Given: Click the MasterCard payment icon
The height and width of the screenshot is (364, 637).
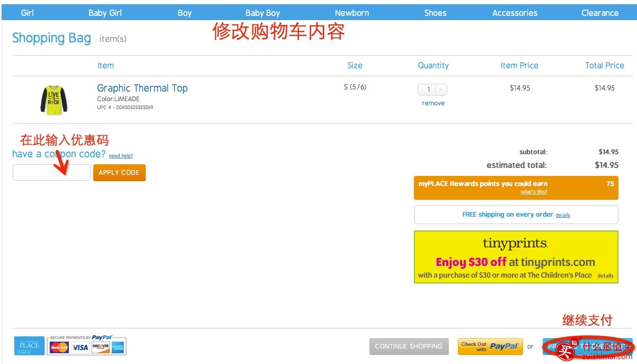Looking at the screenshot, I should click(59, 348).
